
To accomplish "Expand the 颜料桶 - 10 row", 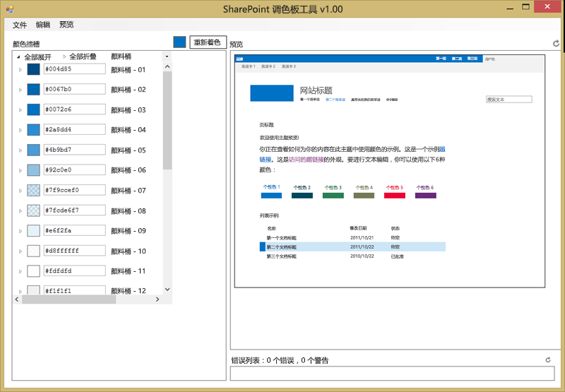I will tap(20, 251).
